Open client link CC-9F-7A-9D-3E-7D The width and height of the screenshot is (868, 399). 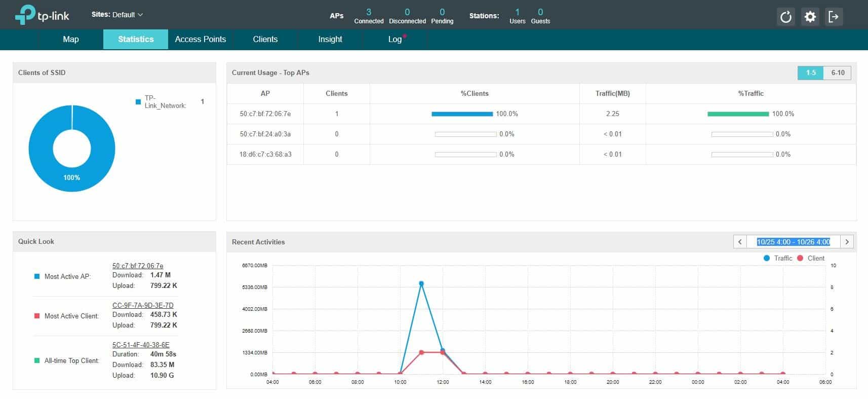(143, 305)
